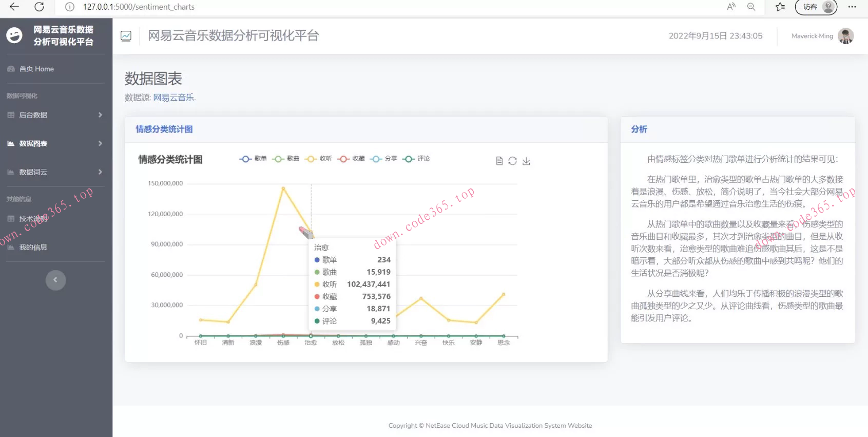Expand the 数据图表 sidebar menu
The width and height of the screenshot is (868, 437).
pyautogui.click(x=55, y=144)
